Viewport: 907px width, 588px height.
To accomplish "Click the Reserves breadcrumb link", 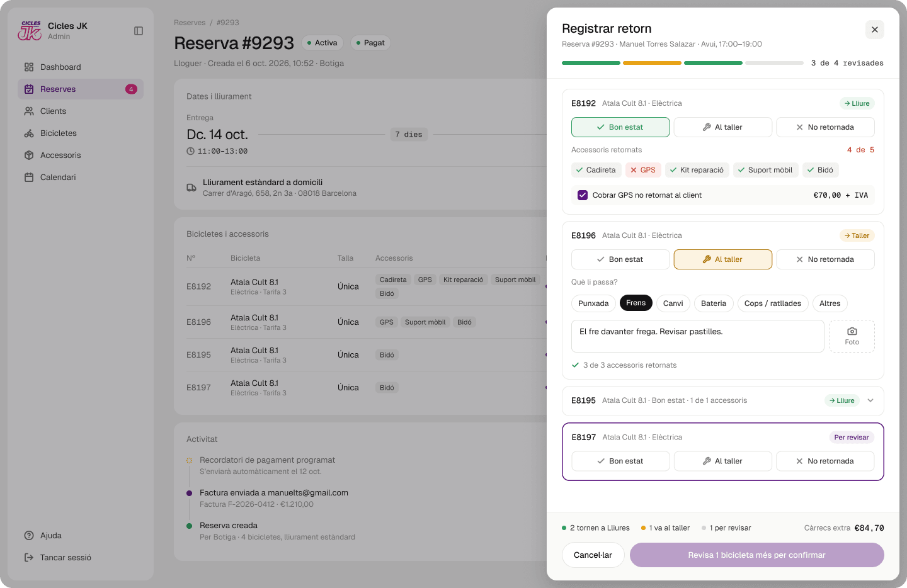I will [190, 23].
